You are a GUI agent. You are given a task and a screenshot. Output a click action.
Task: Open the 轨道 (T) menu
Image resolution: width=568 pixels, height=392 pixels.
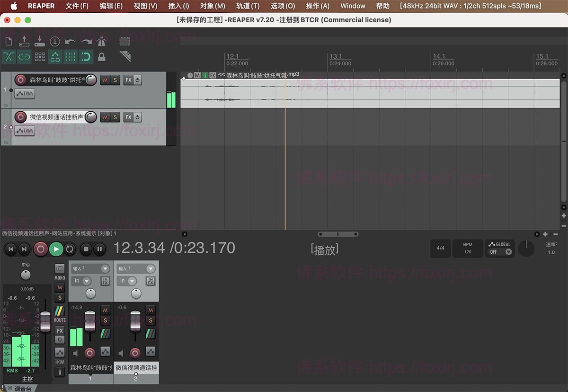248,6
